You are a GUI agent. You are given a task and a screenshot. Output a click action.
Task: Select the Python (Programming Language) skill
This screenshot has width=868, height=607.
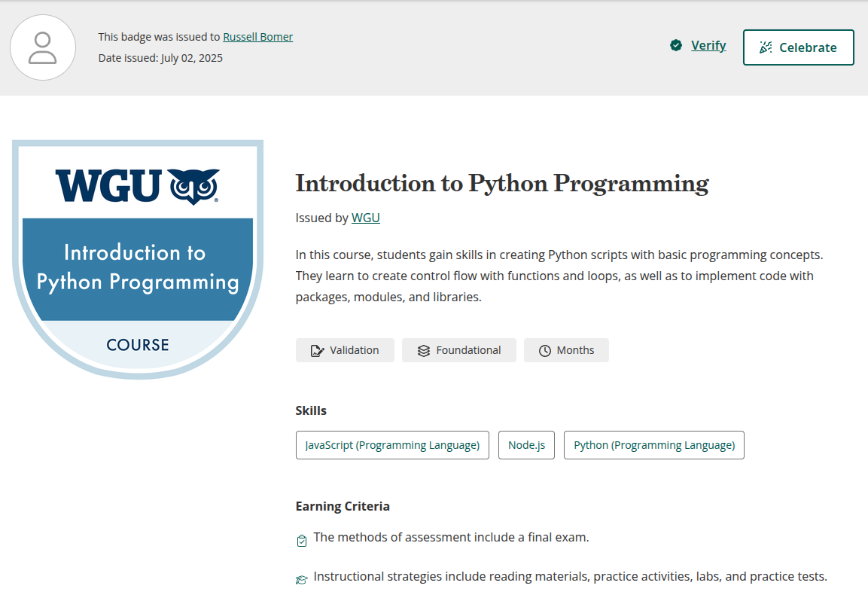[x=653, y=445]
